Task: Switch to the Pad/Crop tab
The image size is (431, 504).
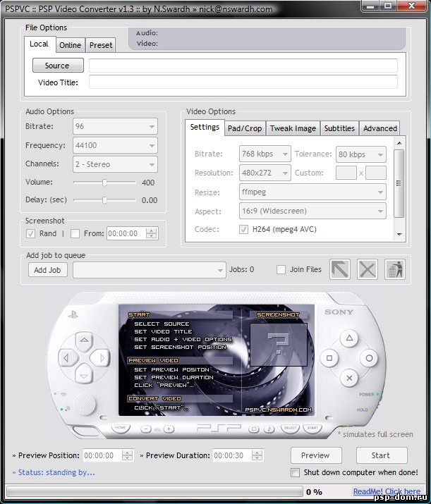Action: [245, 128]
